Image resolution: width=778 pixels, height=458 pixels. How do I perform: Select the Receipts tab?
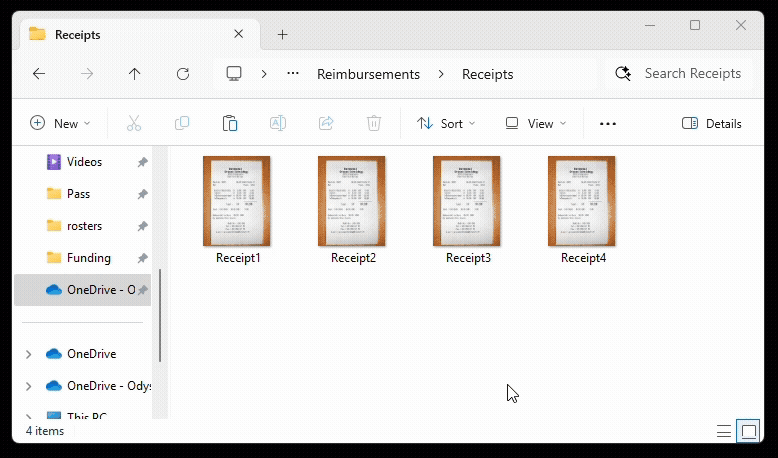(x=139, y=34)
